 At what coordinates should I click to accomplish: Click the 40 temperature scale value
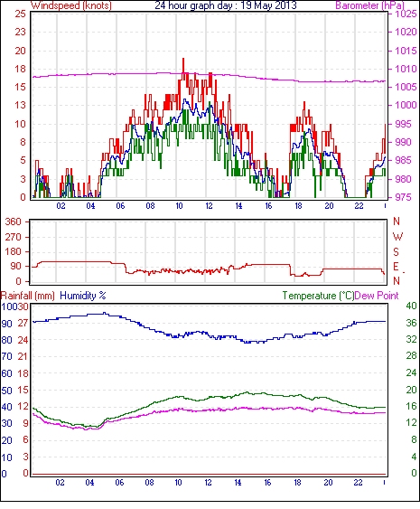point(411,306)
